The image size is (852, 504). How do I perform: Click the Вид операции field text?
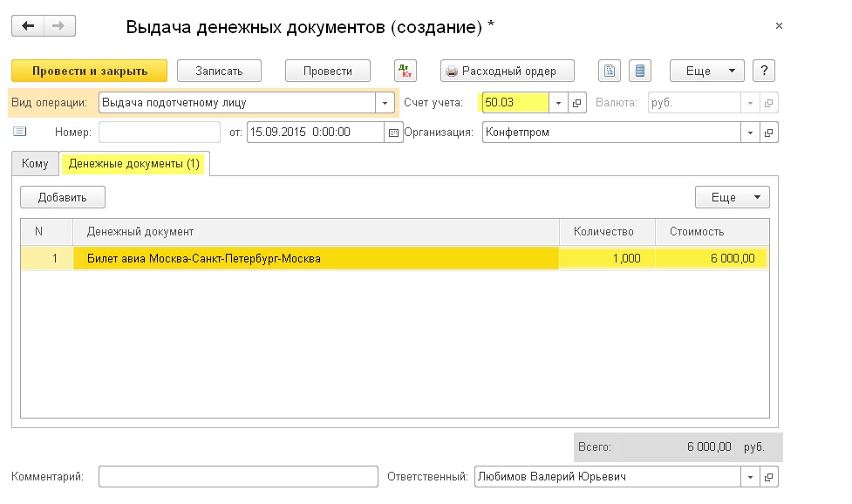tap(237, 103)
